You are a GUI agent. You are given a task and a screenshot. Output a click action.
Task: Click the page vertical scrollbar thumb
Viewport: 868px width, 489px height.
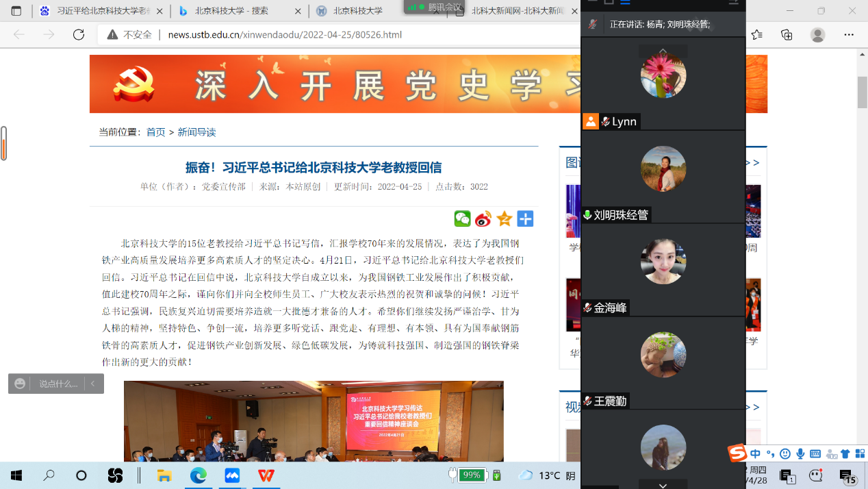[x=862, y=90]
